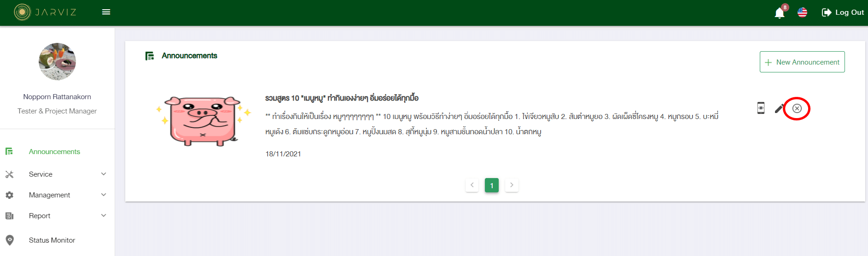The width and height of the screenshot is (868, 256).
Task: Open the pig announcement thumbnail
Action: (x=203, y=121)
